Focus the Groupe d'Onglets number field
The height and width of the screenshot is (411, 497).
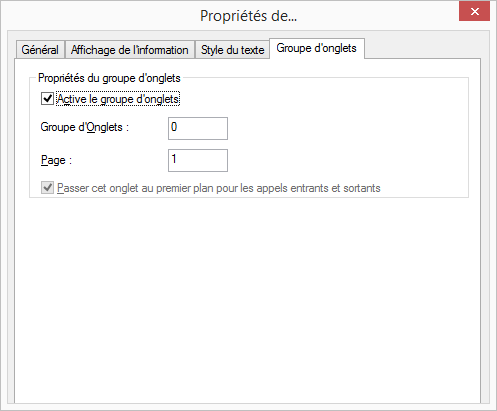198,128
